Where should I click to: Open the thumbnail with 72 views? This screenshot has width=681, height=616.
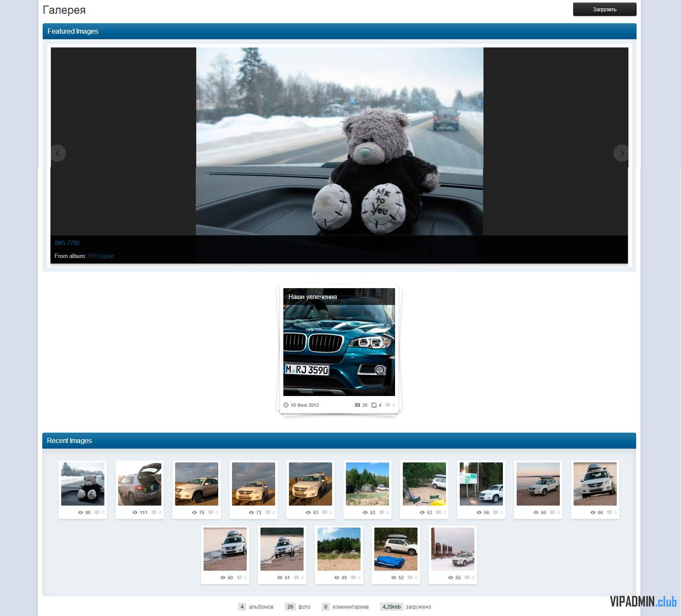point(254,484)
